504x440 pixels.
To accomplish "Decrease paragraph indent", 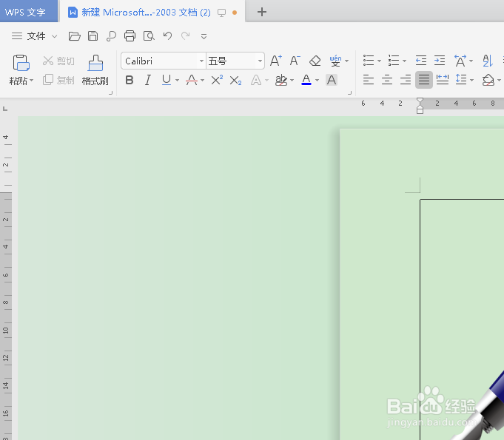I will 421,61.
